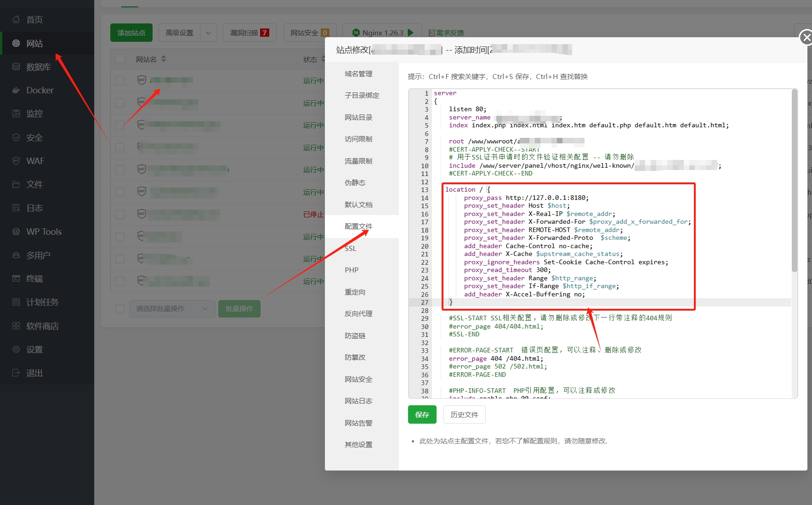Click the Nginx play arrow icon
This screenshot has width=812, height=505.
coord(411,33)
